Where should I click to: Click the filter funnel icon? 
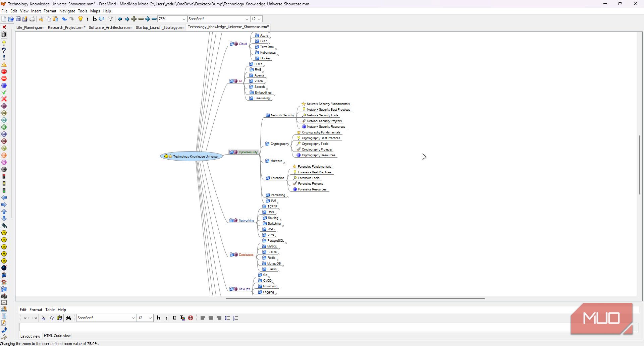(x=110, y=19)
